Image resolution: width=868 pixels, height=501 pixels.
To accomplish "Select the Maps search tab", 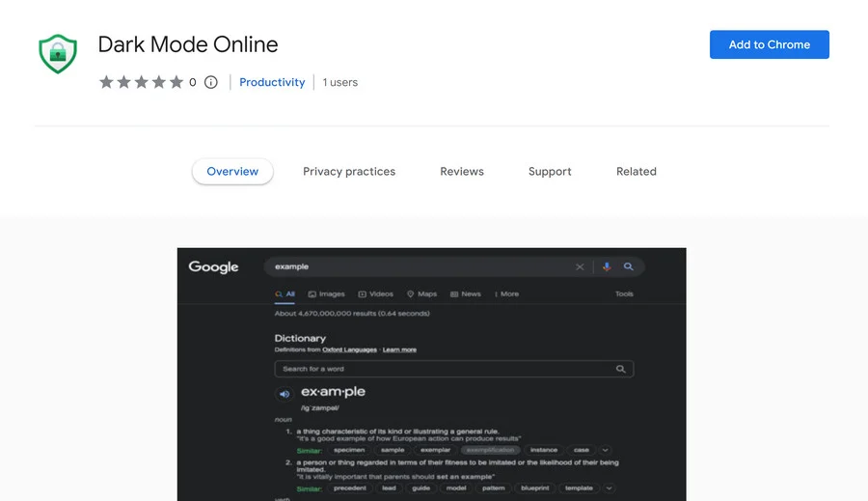I will [x=421, y=294].
